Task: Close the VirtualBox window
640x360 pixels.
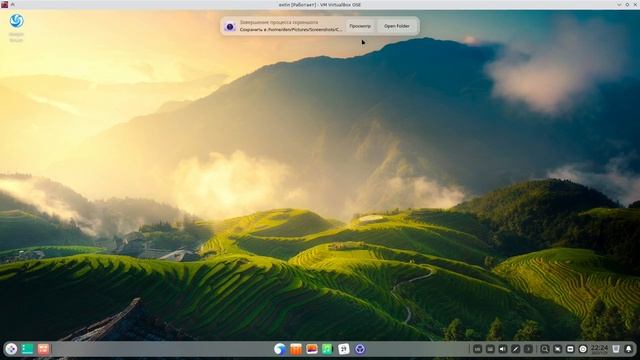Action: tap(636, 4)
